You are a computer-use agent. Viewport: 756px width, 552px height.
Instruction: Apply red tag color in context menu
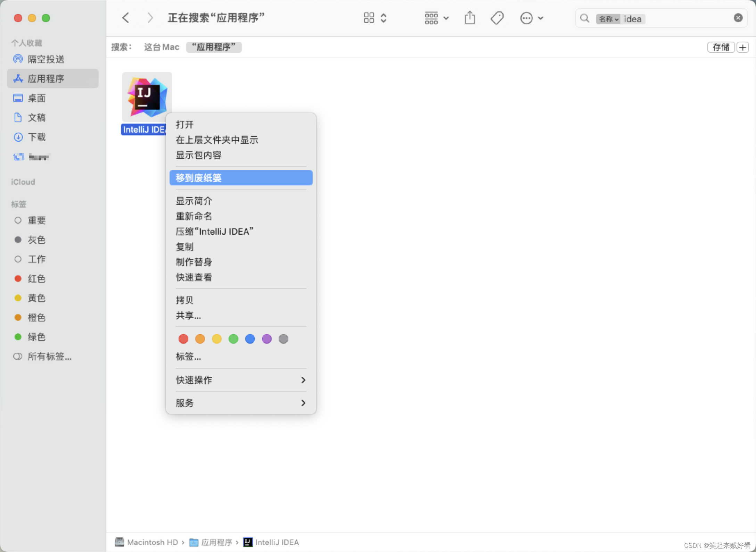pyautogui.click(x=183, y=339)
